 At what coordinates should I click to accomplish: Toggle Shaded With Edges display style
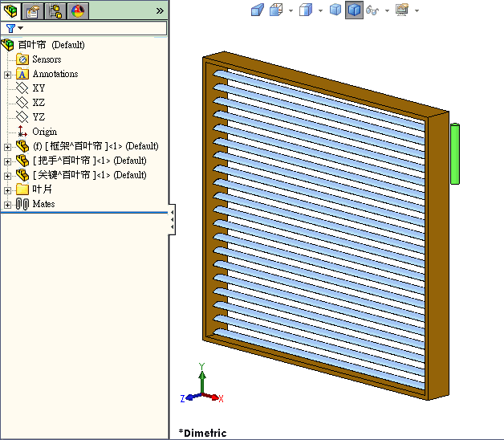tap(354, 10)
